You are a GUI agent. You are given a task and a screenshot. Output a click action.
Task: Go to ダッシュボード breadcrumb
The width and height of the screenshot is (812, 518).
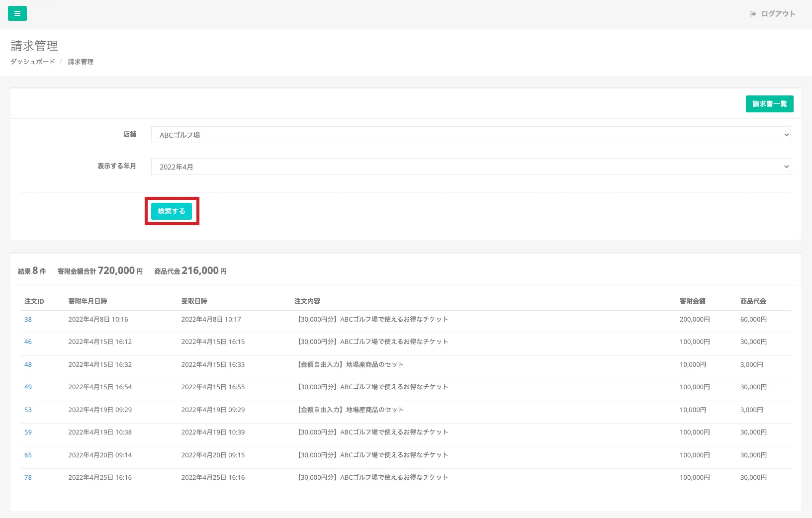(x=33, y=62)
